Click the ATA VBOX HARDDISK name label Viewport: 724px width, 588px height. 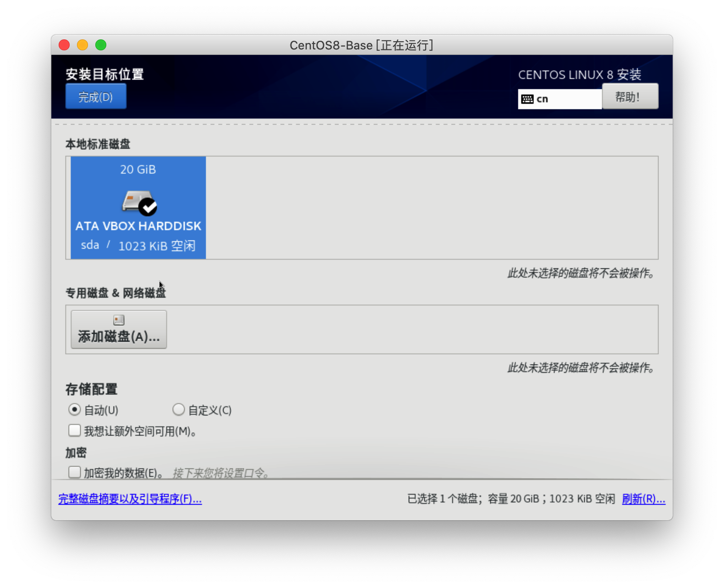[138, 226]
